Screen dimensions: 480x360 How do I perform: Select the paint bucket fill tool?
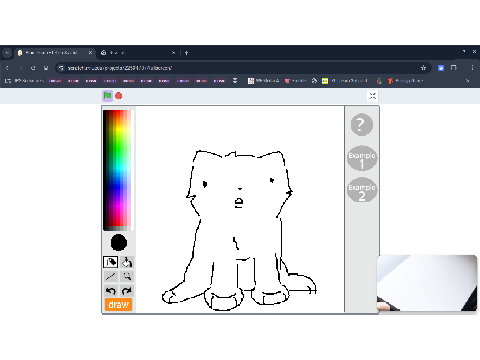[x=127, y=262]
